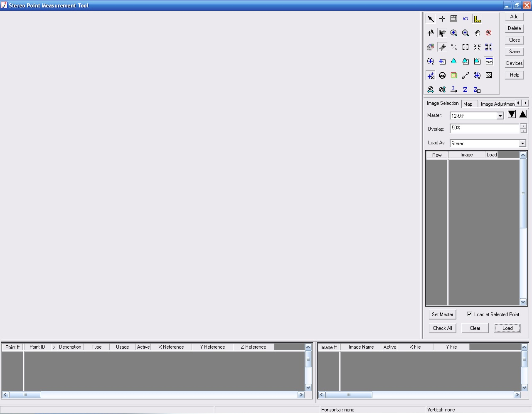Expand the Load As dropdown
The height and width of the screenshot is (414, 532).
[x=522, y=143]
